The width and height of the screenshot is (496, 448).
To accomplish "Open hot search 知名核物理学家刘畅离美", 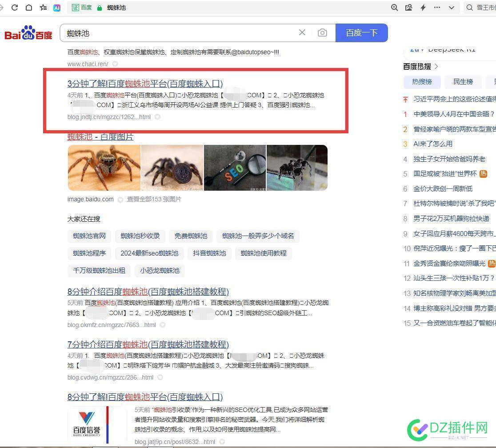I will click(455, 293).
